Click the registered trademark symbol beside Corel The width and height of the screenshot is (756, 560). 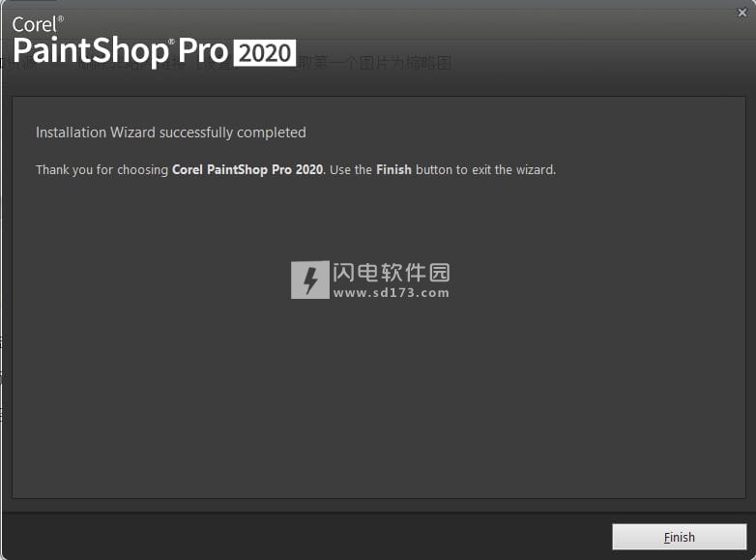coord(61,18)
